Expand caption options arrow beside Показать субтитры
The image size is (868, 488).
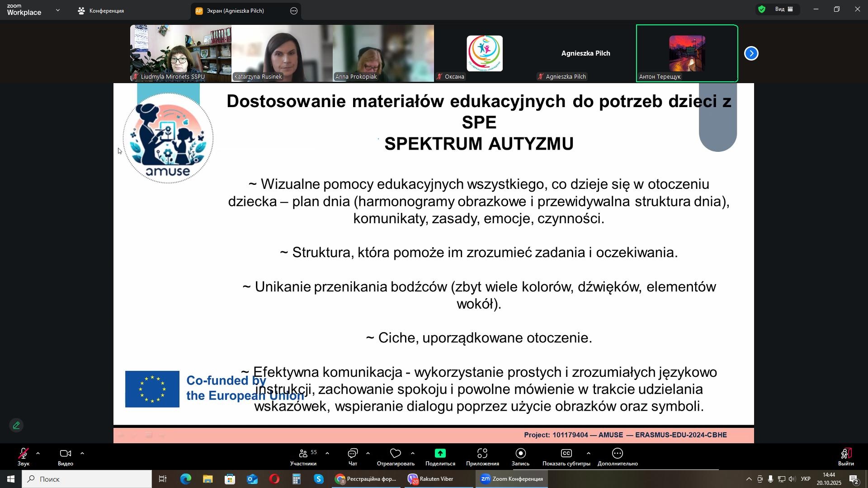click(x=589, y=454)
